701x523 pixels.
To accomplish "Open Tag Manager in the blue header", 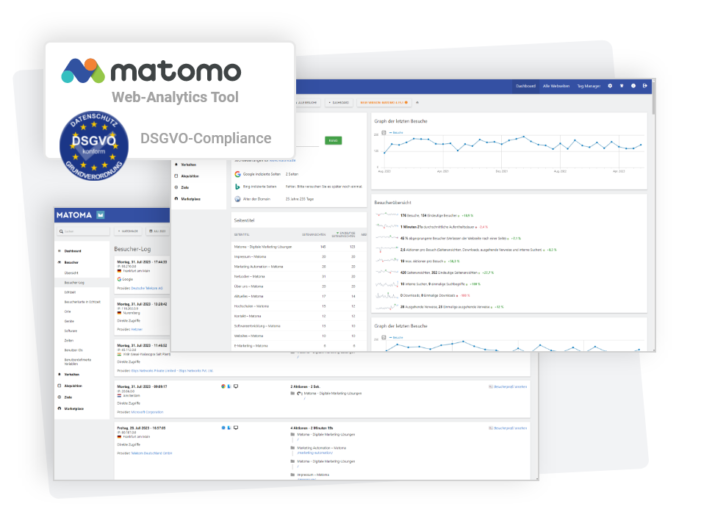I will click(589, 86).
